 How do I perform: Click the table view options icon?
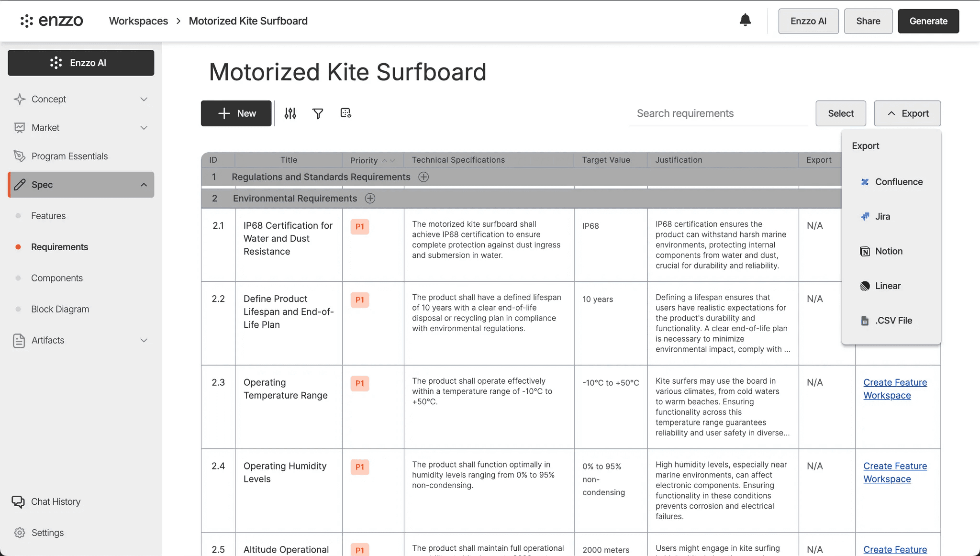pyautogui.click(x=345, y=113)
